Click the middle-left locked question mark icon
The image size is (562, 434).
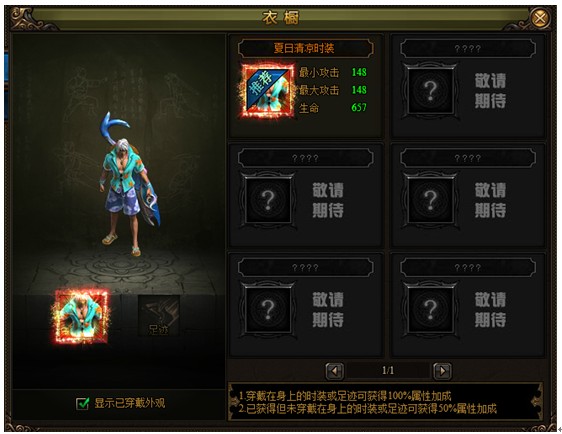click(268, 200)
